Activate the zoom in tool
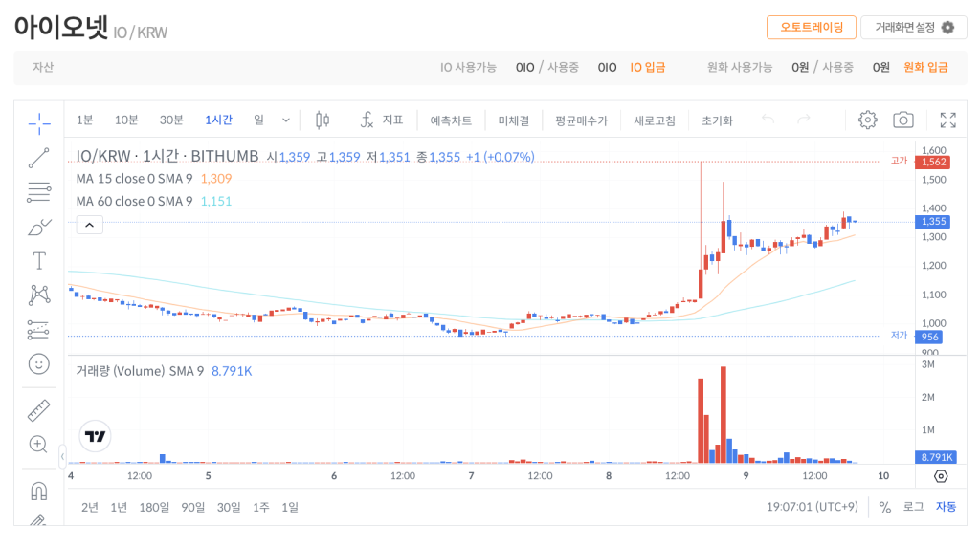Viewport: 980px width, 546px height. [38, 445]
